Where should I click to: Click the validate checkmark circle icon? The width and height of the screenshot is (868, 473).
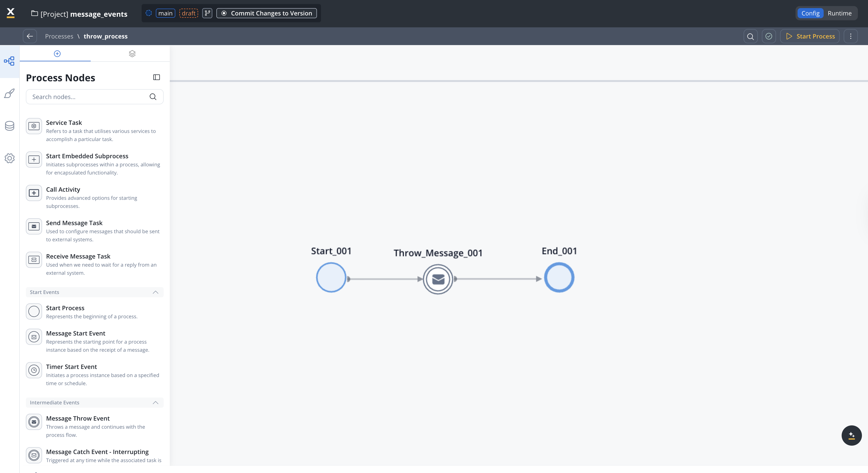(x=769, y=36)
